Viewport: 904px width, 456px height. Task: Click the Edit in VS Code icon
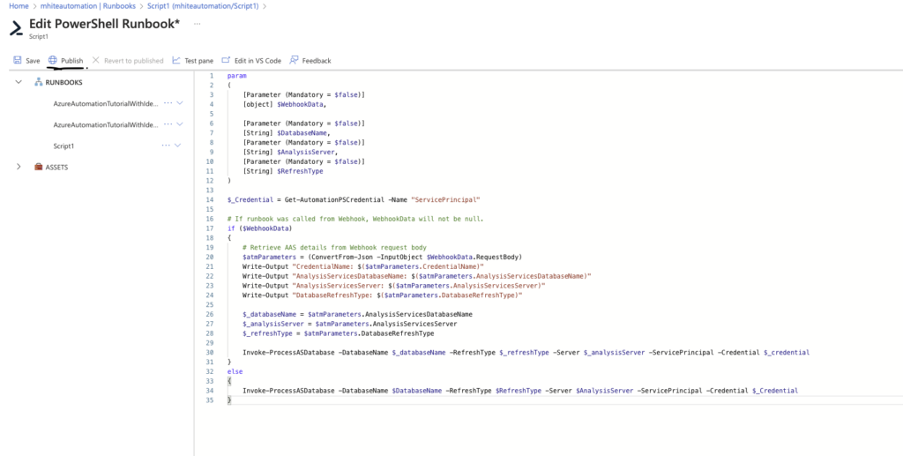point(226,60)
